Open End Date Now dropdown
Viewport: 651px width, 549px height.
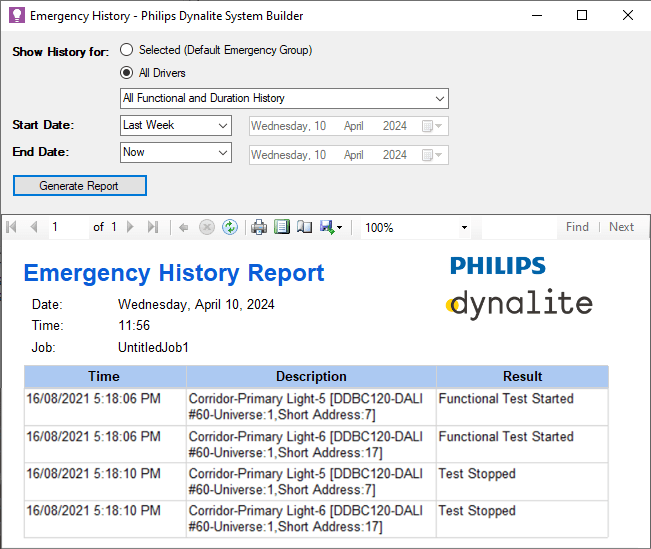[176, 152]
